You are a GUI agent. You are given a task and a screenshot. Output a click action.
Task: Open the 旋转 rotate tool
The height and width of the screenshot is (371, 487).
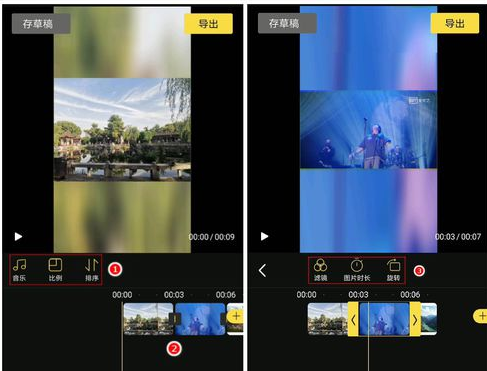point(393,270)
